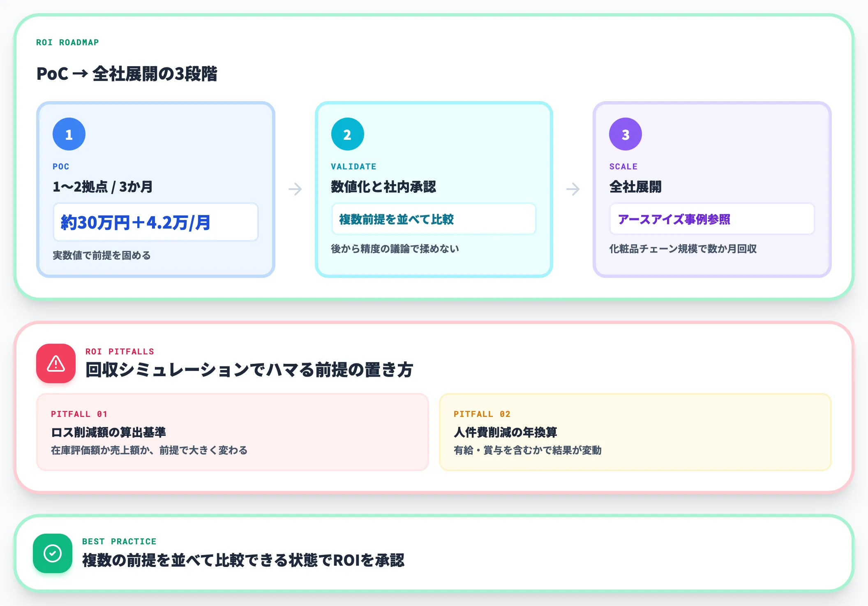The width and height of the screenshot is (868, 606).
Task: Click the text 実数値で前提を固める
Action: coord(102,255)
